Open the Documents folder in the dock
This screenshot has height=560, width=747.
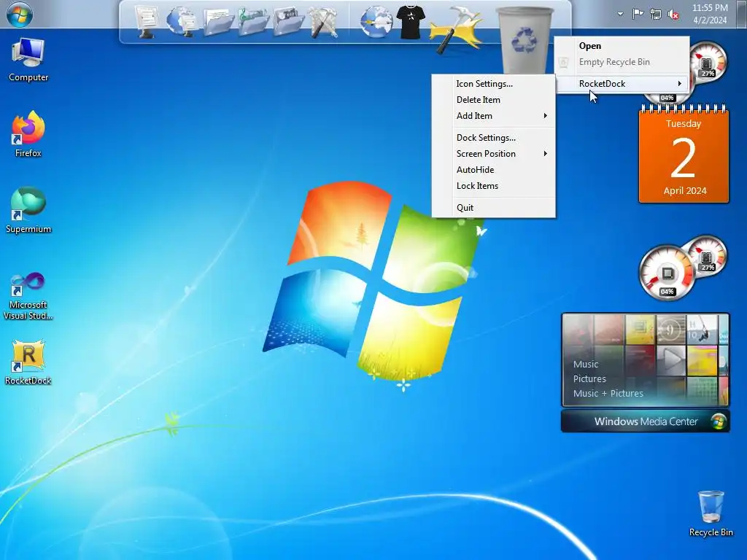click(x=217, y=22)
